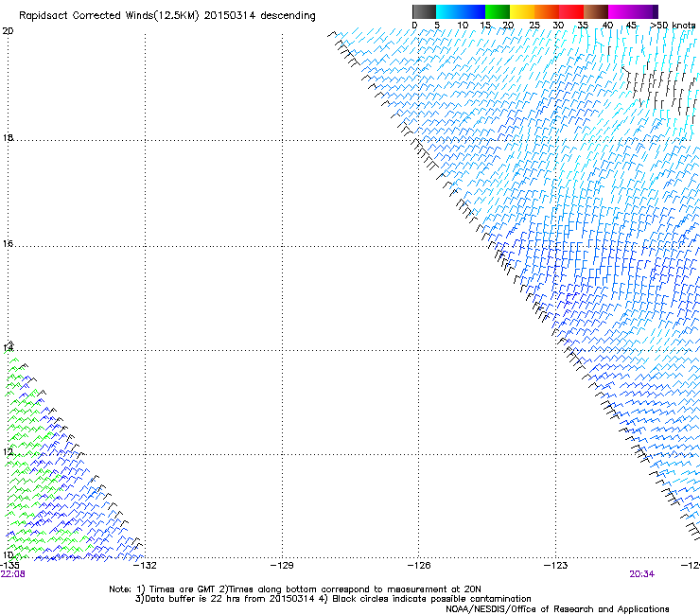This screenshot has height=615, width=700.
Task: Click the magenta 40-45 knots color segment
Action: click(621, 11)
